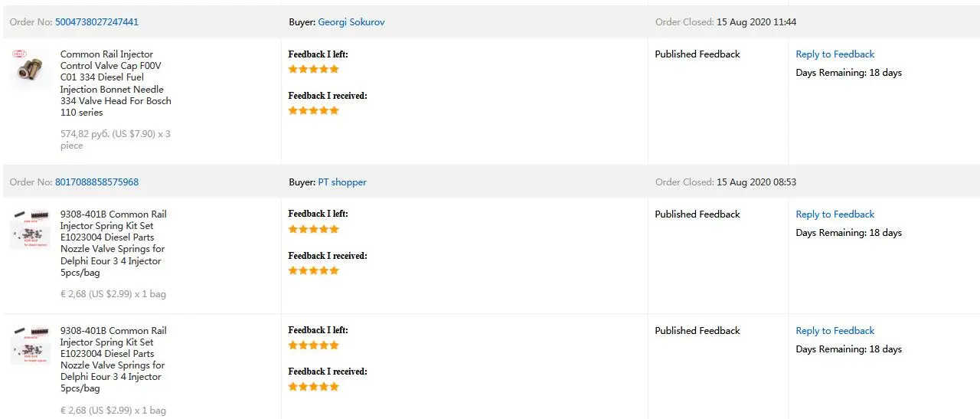Reply to Feedback for the first spring kit item
This screenshot has height=419, width=980.
[x=835, y=214]
